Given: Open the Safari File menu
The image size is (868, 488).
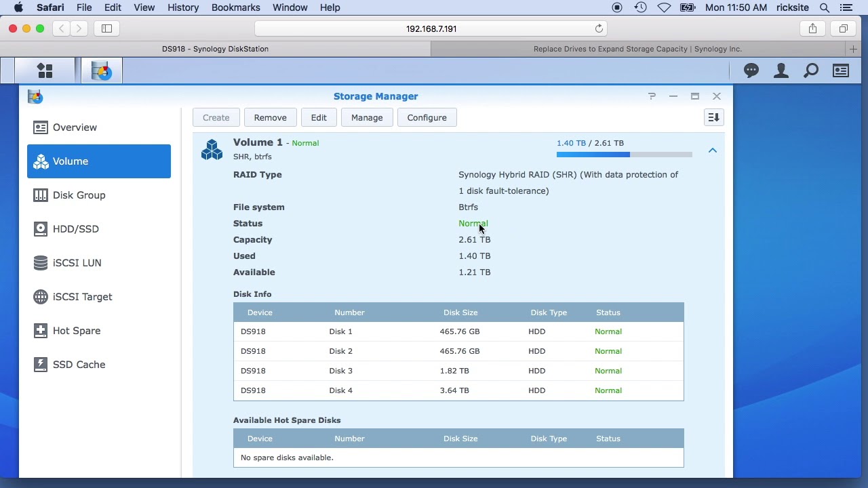Looking at the screenshot, I should [84, 7].
